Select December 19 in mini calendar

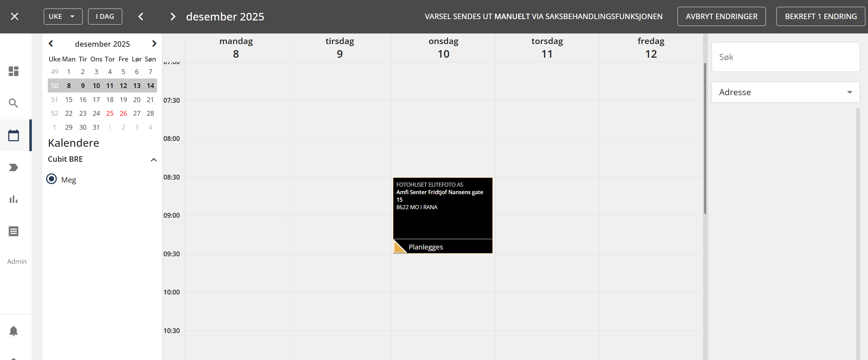click(123, 100)
